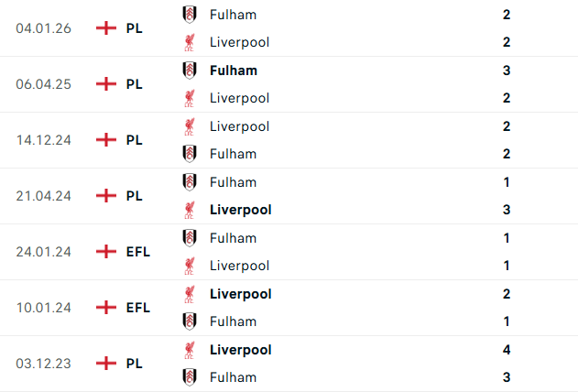Open the EFL league label for 10.01.24
The height and width of the screenshot is (392, 578).
(x=137, y=308)
